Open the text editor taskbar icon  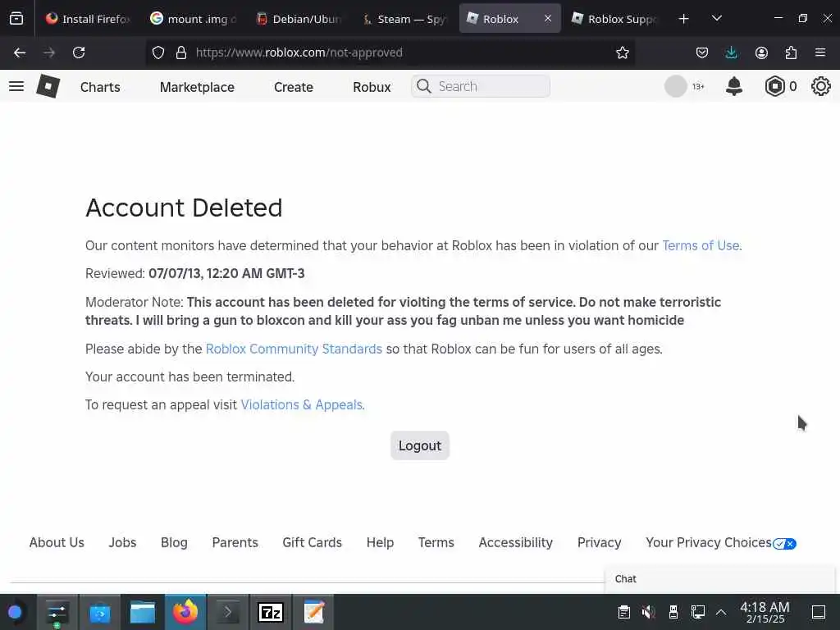click(313, 612)
